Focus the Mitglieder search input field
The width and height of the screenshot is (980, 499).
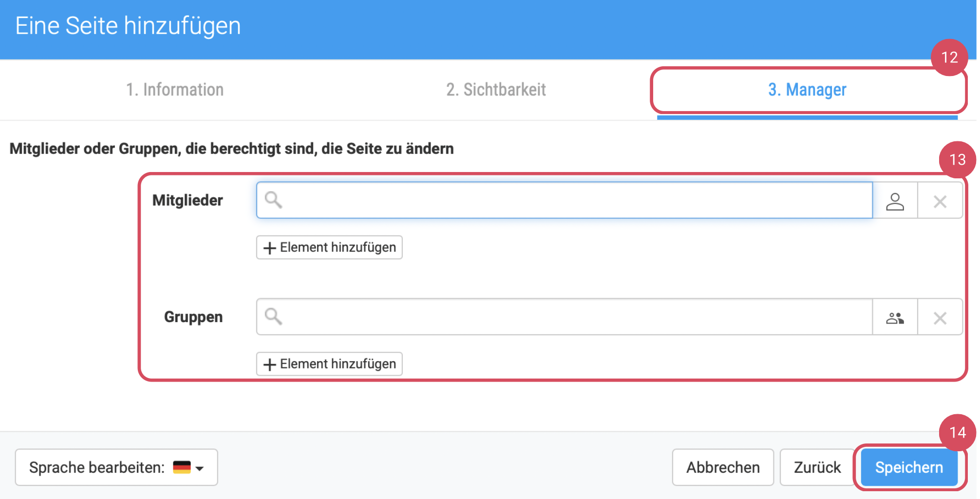click(x=575, y=200)
